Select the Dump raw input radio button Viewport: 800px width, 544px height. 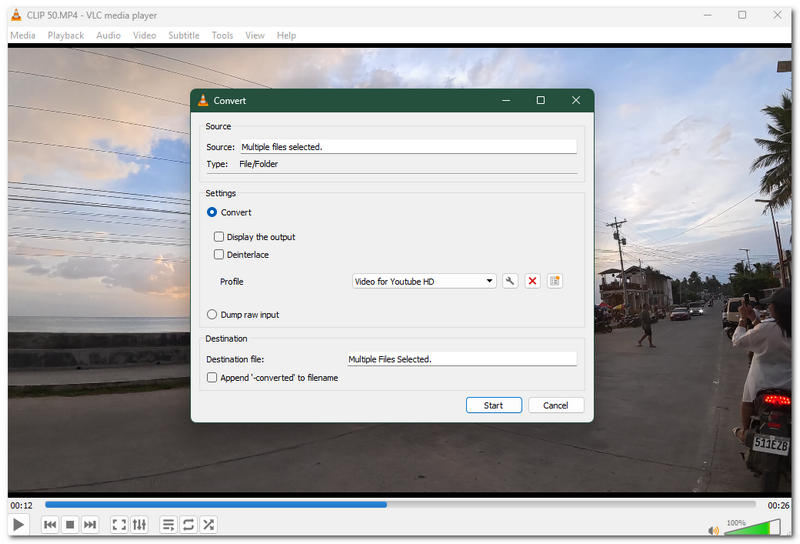click(x=212, y=315)
